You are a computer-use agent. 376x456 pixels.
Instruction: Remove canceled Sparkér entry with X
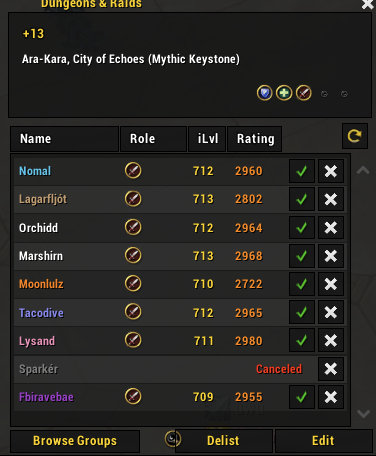point(331,369)
